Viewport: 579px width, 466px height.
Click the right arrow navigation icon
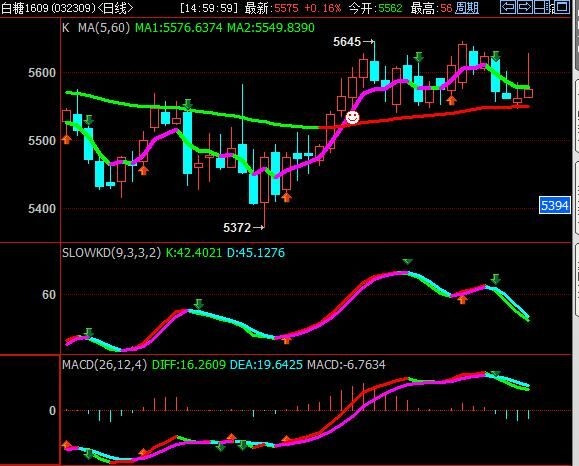click(524, 7)
